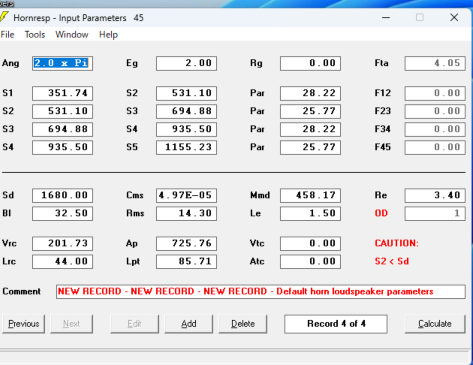Image resolution: width=473 pixels, height=365 pixels.
Task: Click the left S2 field in second row
Action: coord(62,111)
